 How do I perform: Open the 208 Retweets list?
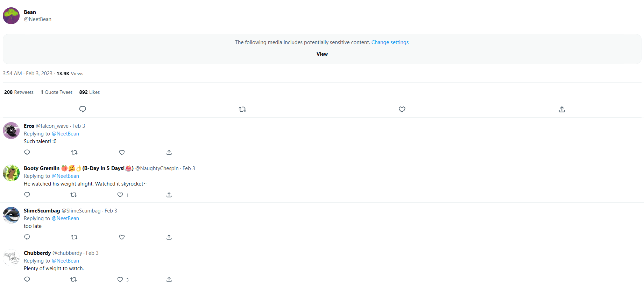tap(19, 92)
